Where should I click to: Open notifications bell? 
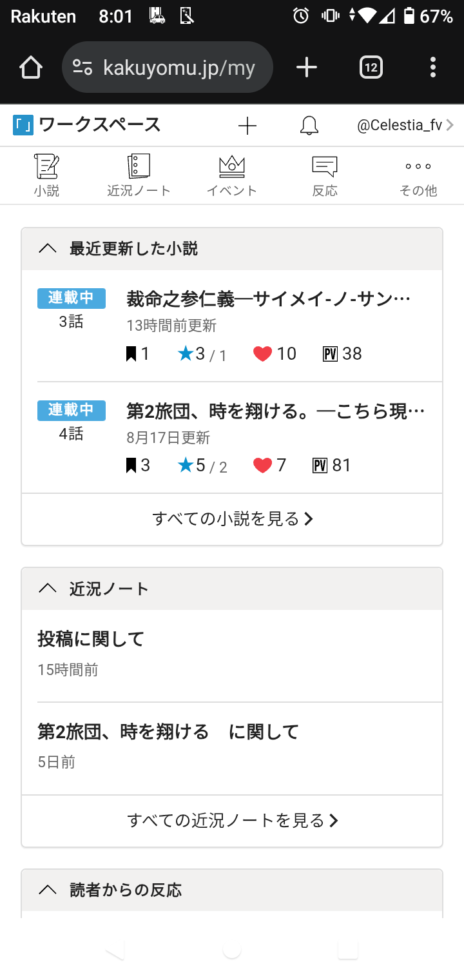click(309, 126)
